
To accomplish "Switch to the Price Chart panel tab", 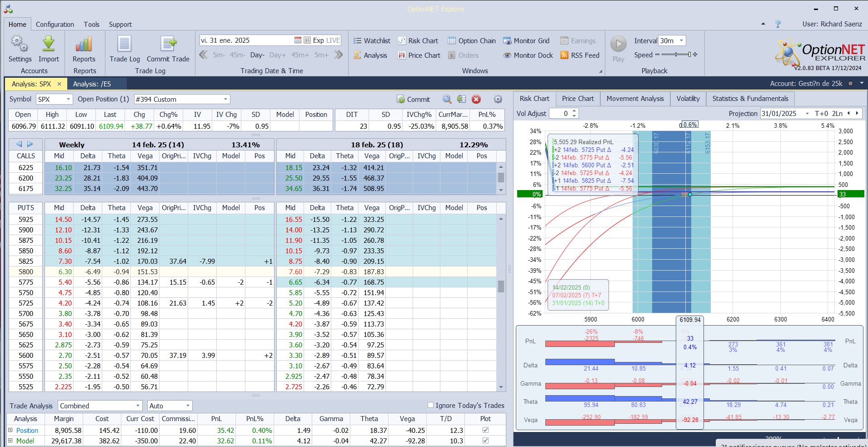I will coord(578,99).
